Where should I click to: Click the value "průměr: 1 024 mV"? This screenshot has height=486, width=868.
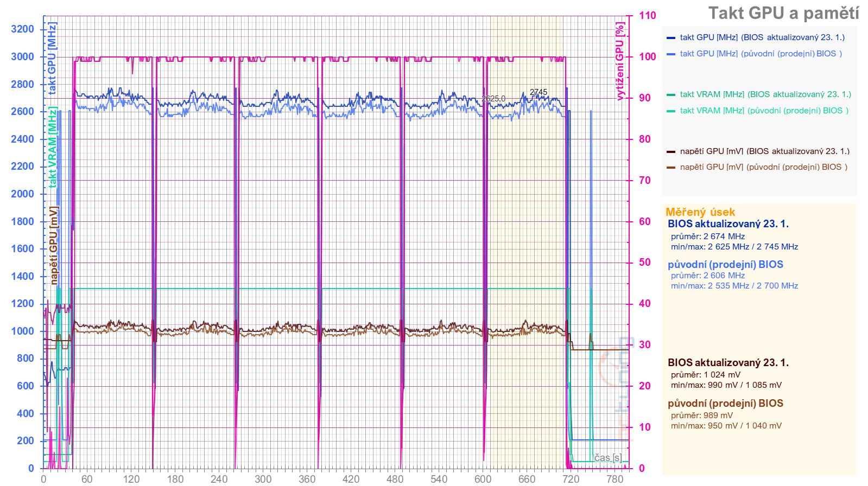(x=706, y=375)
